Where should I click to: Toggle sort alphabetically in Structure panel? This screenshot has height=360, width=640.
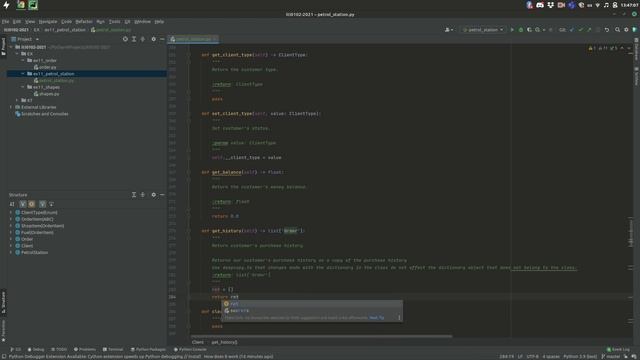(12, 204)
